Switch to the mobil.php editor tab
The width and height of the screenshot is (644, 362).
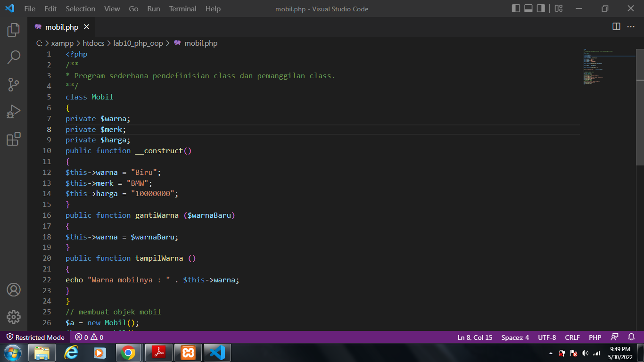point(62,27)
